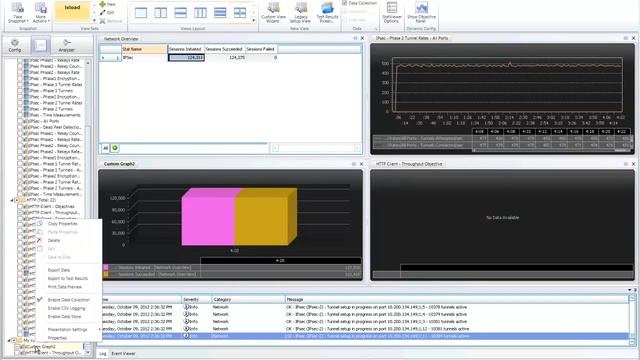640x360 pixels.
Task: Open the Test Results folder button
Action: coord(327,12)
